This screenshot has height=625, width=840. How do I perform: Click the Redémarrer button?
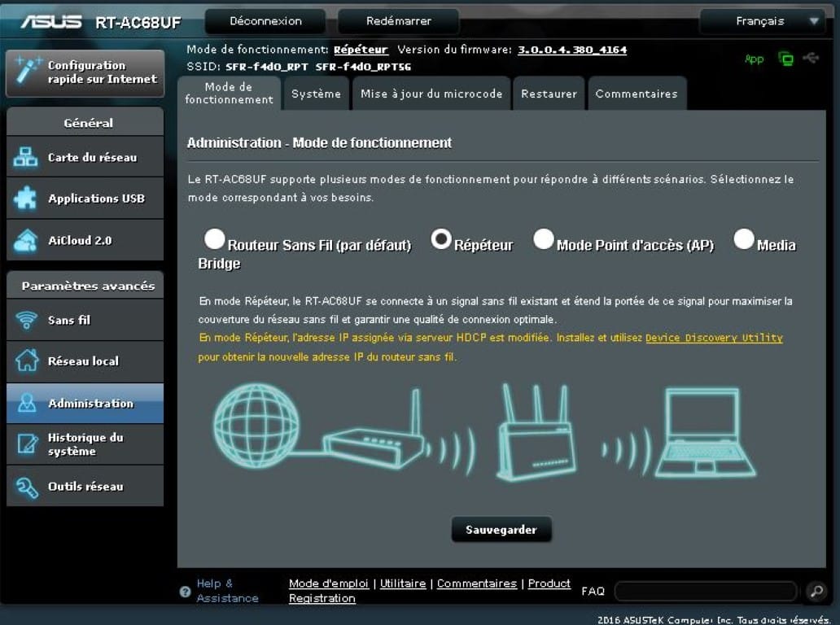(399, 21)
